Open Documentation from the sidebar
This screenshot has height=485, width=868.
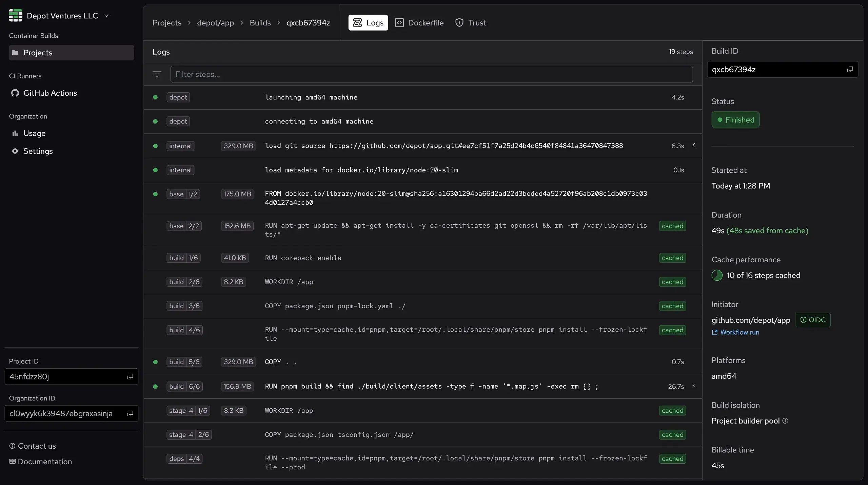pos(45,462)
